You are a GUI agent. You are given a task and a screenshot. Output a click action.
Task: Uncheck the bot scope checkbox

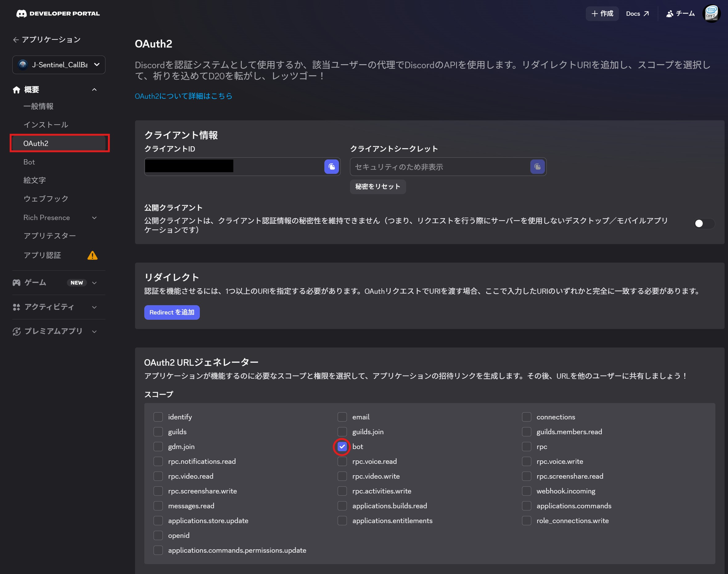click(342, 447)
